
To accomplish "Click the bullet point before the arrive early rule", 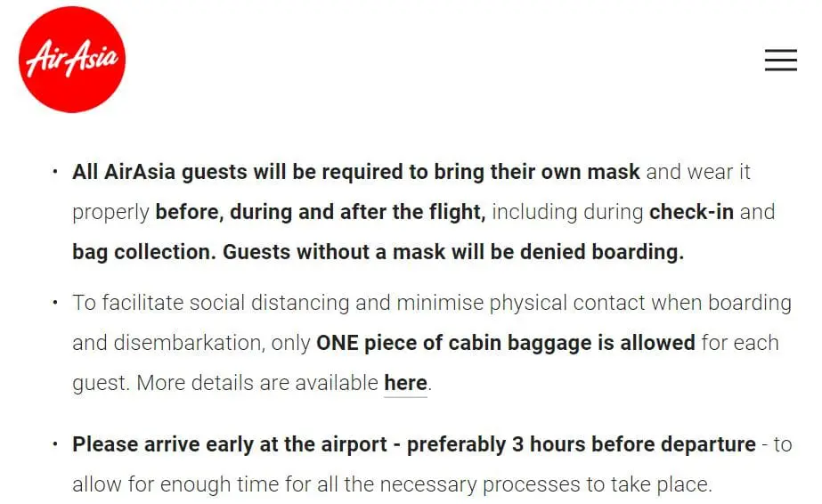I will coord(55,444).
